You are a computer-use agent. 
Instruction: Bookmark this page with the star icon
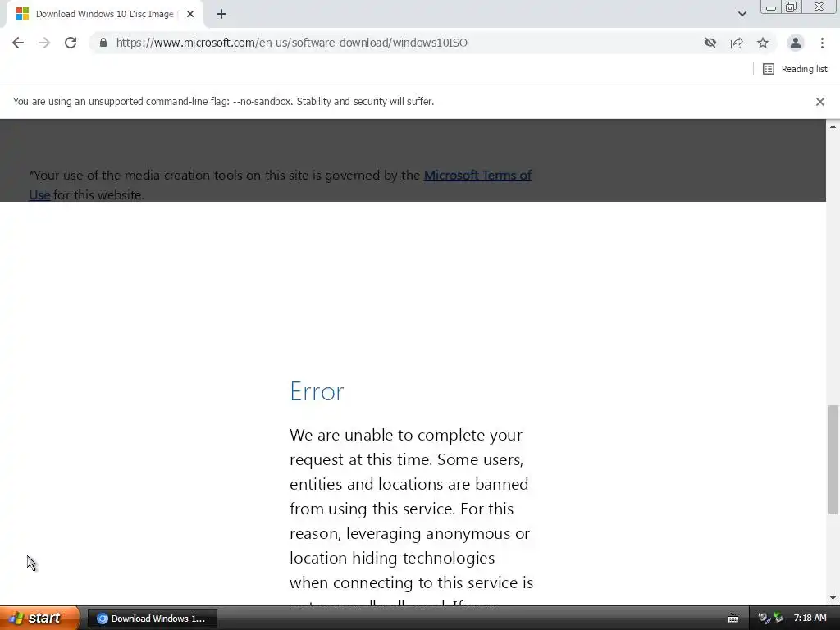tap(763, 43)
